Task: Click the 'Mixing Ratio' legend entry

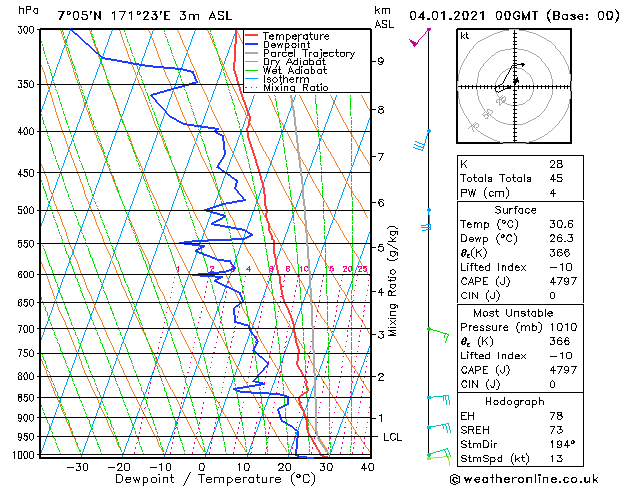Action: pyautogui.click(x=296, y=87)
